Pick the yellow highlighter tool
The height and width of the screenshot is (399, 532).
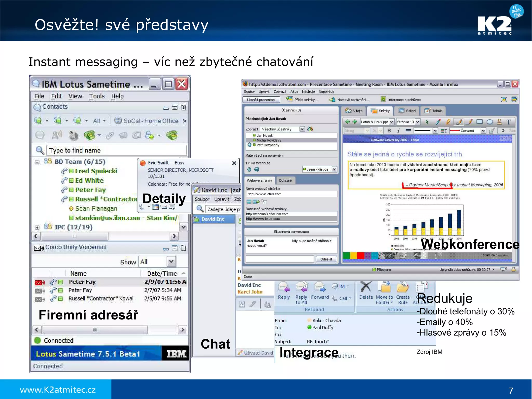[448, 122]
